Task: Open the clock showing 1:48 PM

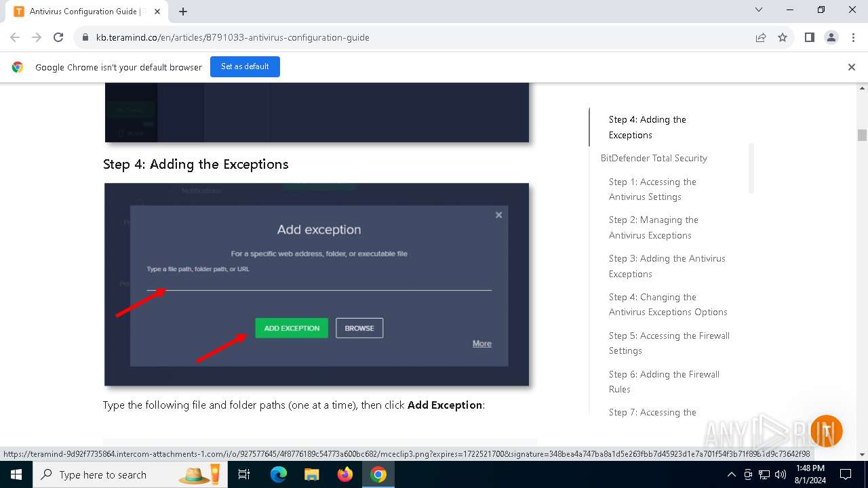Action: [x=809, y=474]
